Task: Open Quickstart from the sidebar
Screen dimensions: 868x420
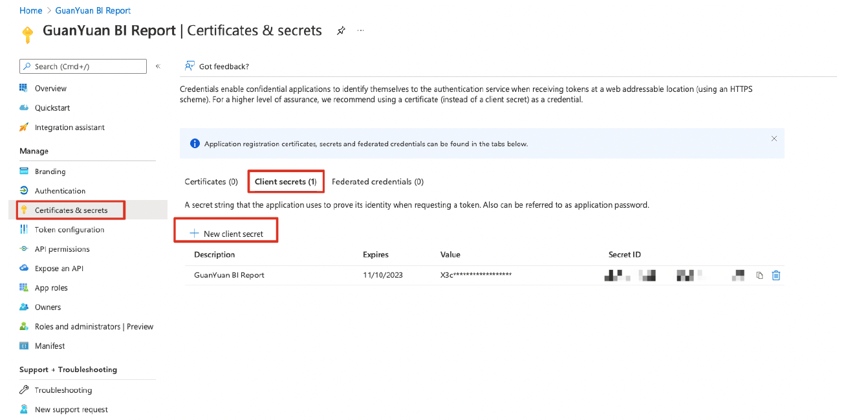Action: click(x=52, y=108)
